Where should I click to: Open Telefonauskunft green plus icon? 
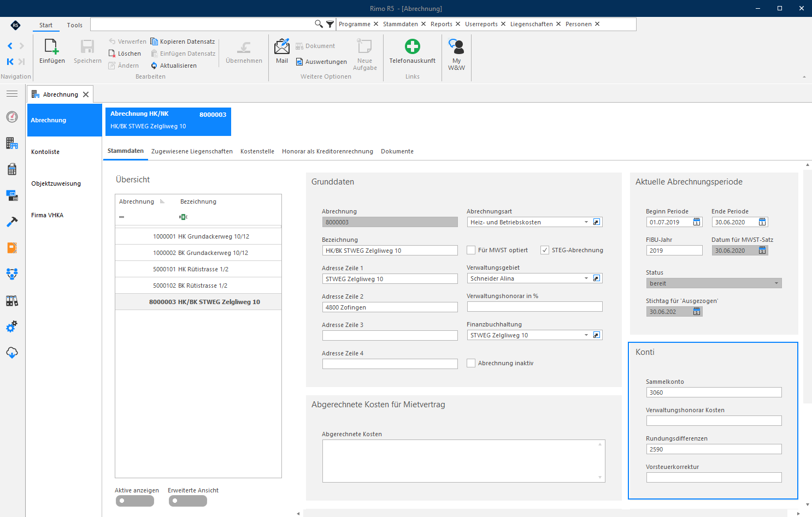(413, 46)
